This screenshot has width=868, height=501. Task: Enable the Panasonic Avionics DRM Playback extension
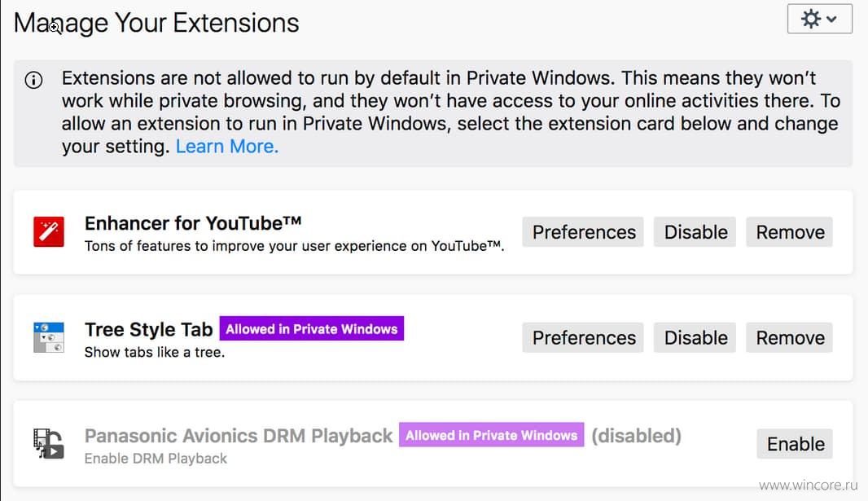(795, 444)
